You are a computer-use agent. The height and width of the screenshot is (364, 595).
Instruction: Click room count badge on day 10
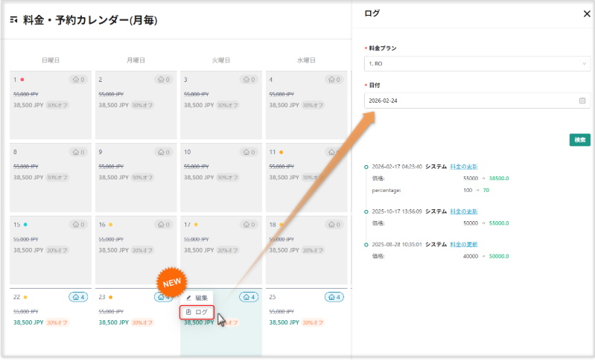pos(249,152)
